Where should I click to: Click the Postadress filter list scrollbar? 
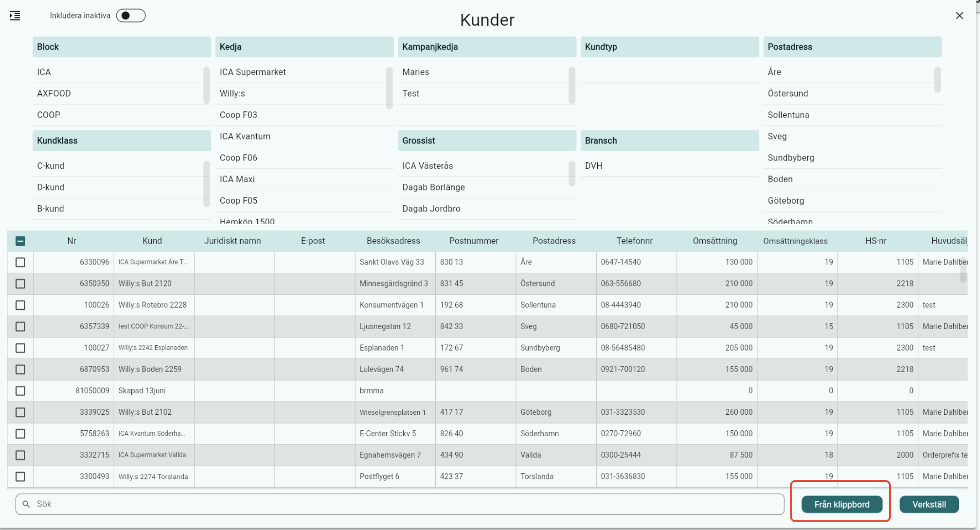click(x=937, y=80)
